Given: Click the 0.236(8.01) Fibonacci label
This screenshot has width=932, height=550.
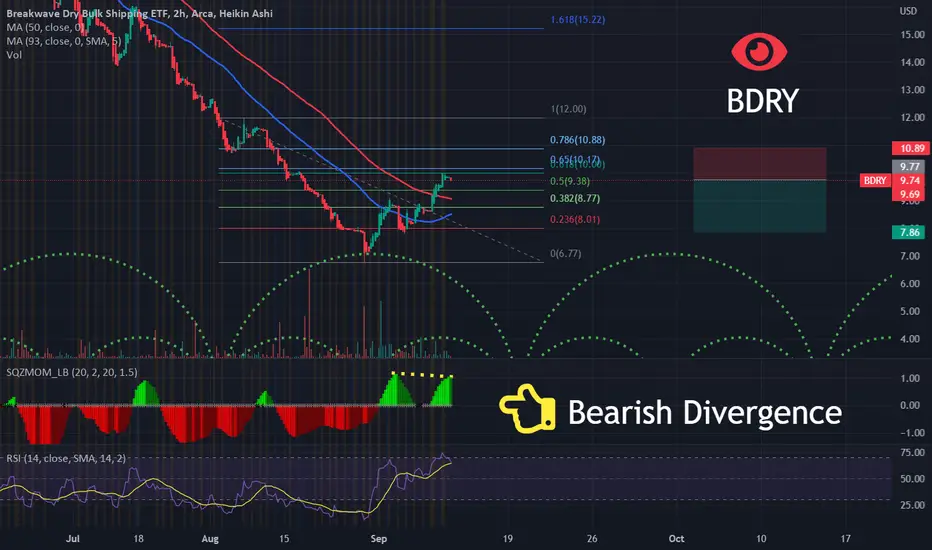Looking at the screenshot, I should (575, 219).
